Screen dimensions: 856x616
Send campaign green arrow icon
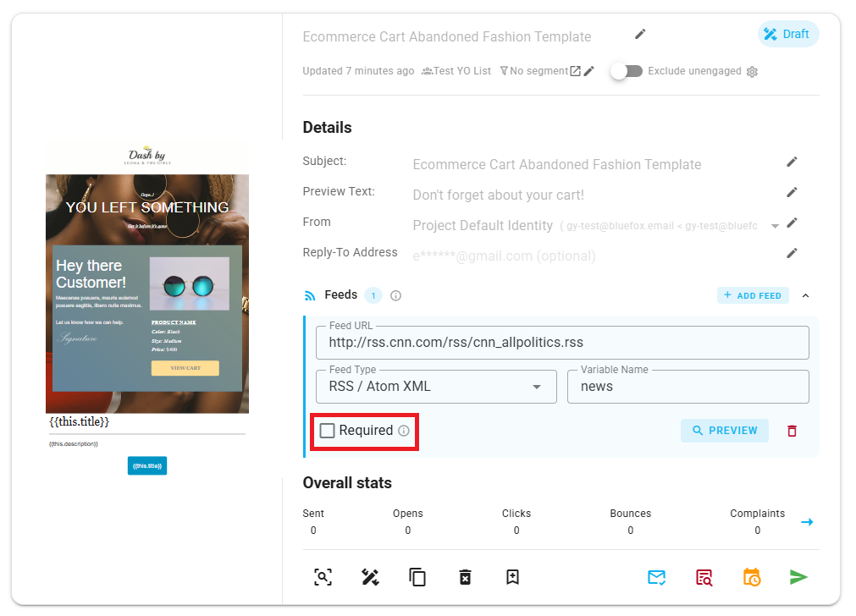click(x=798, y=577)
